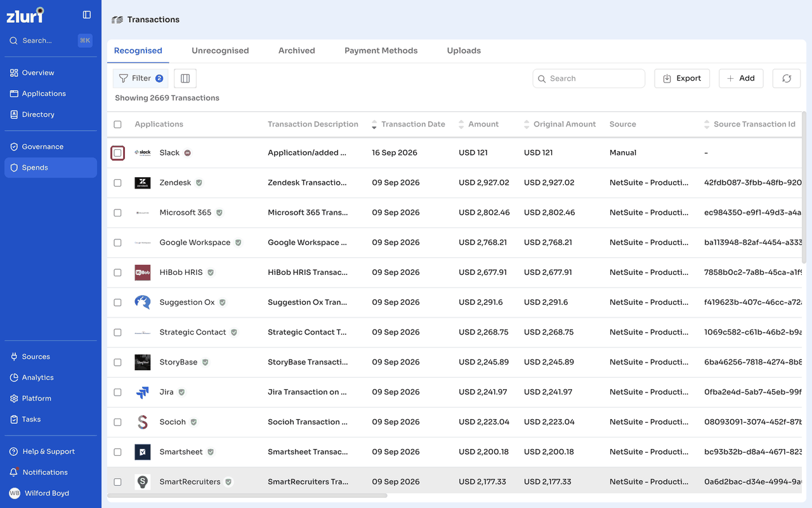Open the column settings icon button
Screen dimensions: 812x508
(x=185, y=78)
